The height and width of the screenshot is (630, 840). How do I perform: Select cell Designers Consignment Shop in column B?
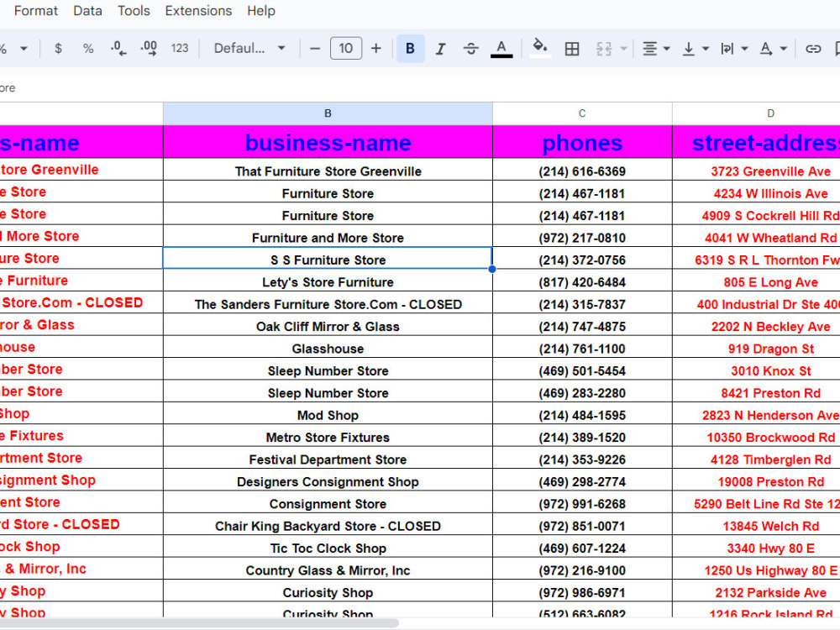tap(328, 481)
